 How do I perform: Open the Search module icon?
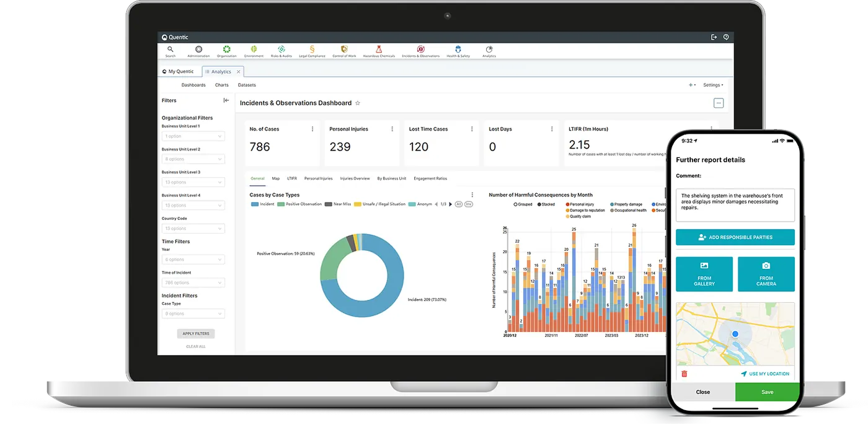pyautogui.click(x=170, y=51)
